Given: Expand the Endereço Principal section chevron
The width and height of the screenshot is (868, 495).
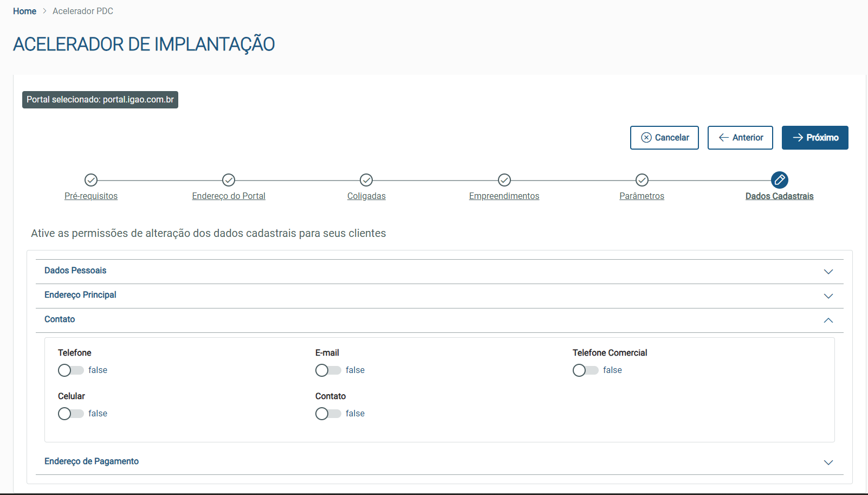Looking at the screenshot, I should [828, 296].
